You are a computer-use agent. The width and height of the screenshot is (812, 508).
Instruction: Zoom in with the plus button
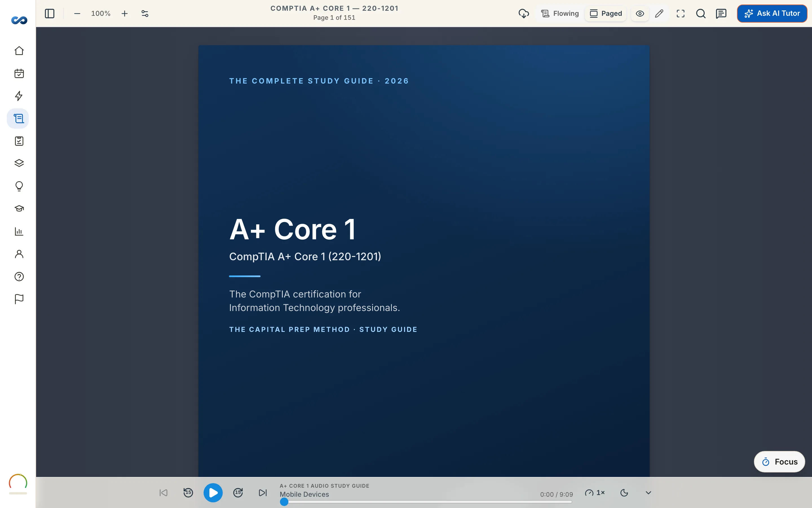click(125, 14)
